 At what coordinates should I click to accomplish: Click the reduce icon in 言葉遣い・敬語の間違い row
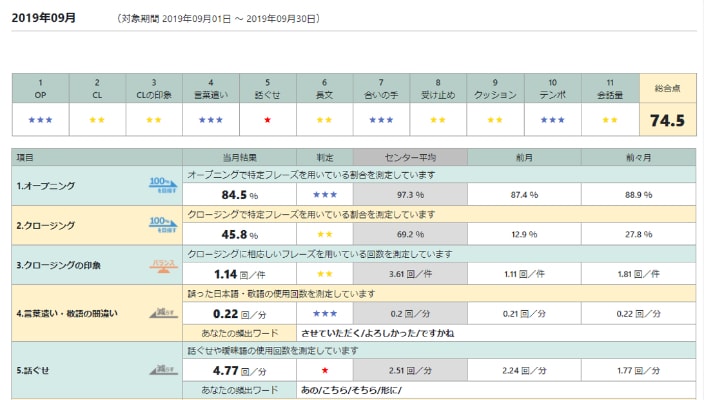tap(163, 313)
